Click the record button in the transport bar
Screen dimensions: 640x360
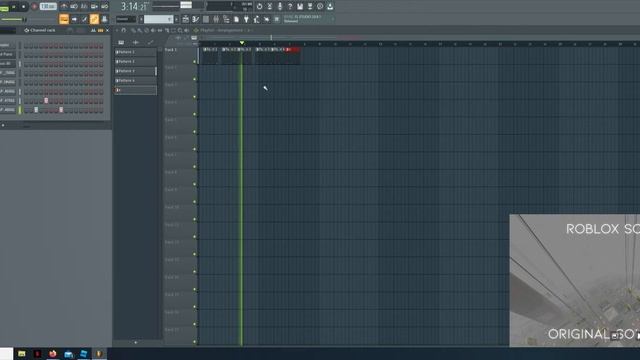(x=34, y=7)
